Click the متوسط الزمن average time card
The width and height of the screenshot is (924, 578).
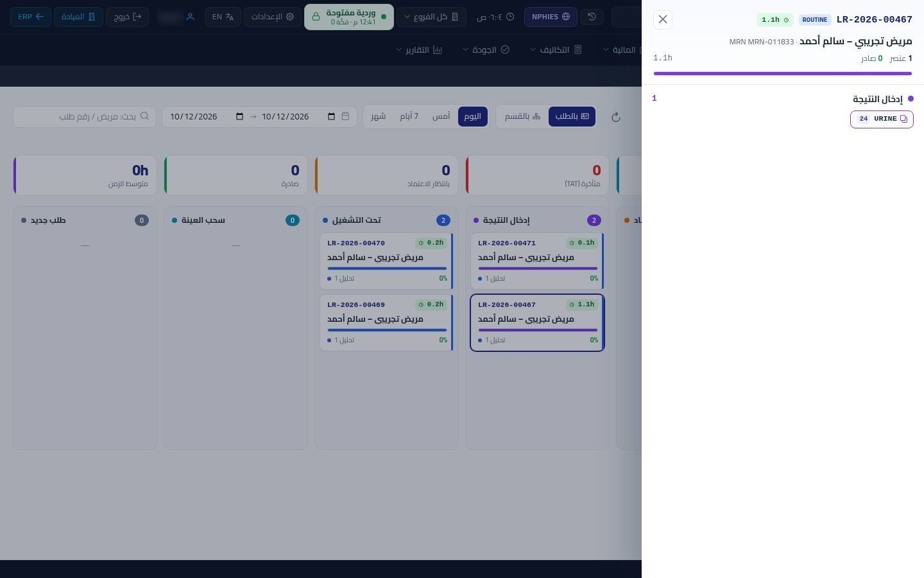pos(85,175)
